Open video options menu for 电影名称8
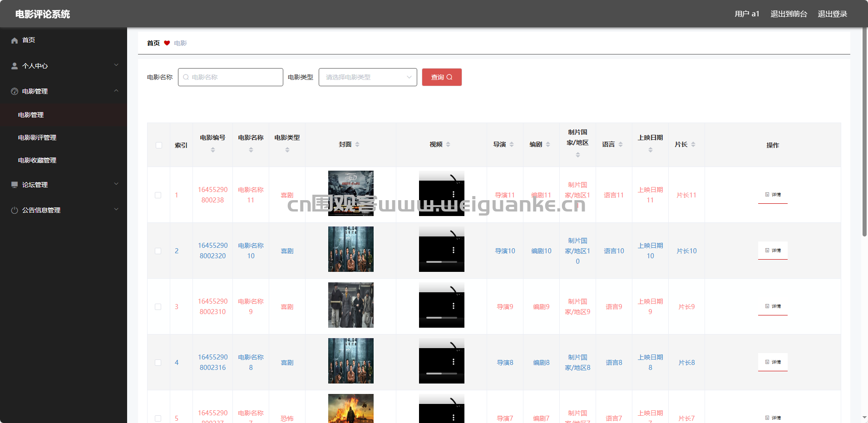868x423 pixels. (454, 362)
